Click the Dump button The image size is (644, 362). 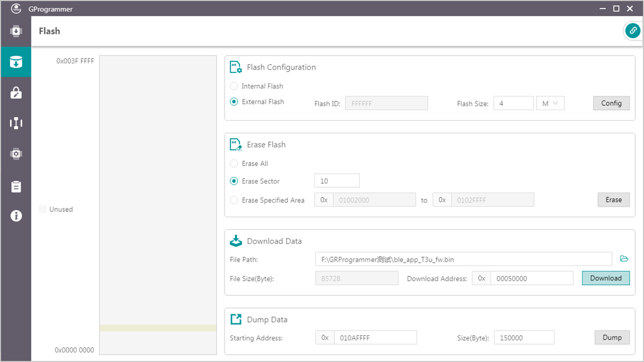click(x=612, y=337)
